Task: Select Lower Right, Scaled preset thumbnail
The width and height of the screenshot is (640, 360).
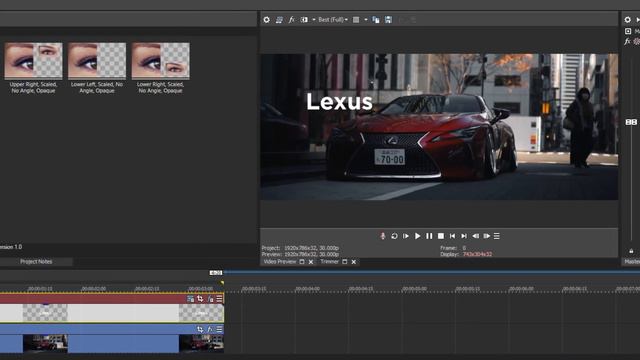Action: (x=160, y=60)
